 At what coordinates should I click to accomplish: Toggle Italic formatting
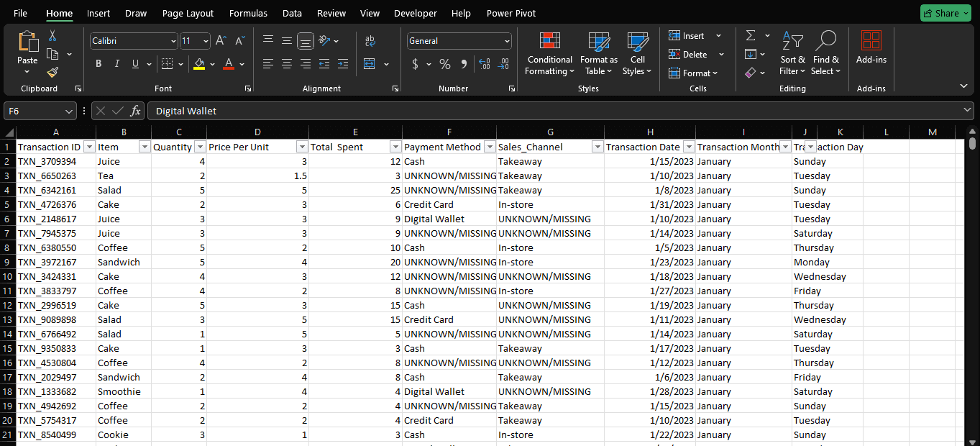click(x=117, y=64)
